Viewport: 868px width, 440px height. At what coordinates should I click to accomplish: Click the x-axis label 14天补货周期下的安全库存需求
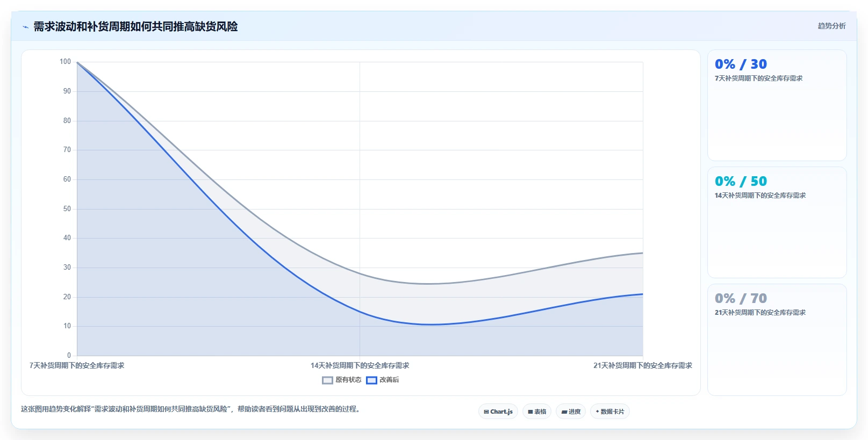click(x=360, y=365)
